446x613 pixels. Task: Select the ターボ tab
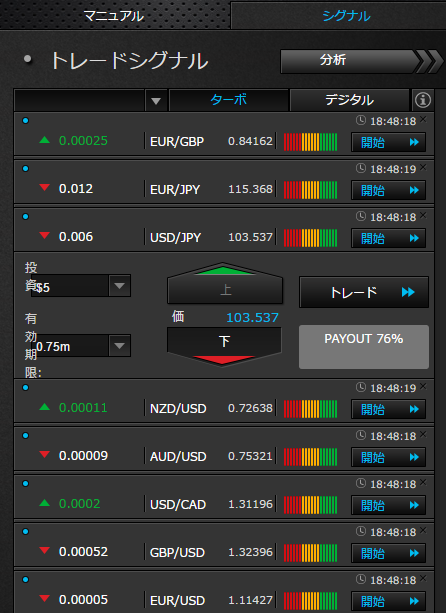tap(229, 100)
